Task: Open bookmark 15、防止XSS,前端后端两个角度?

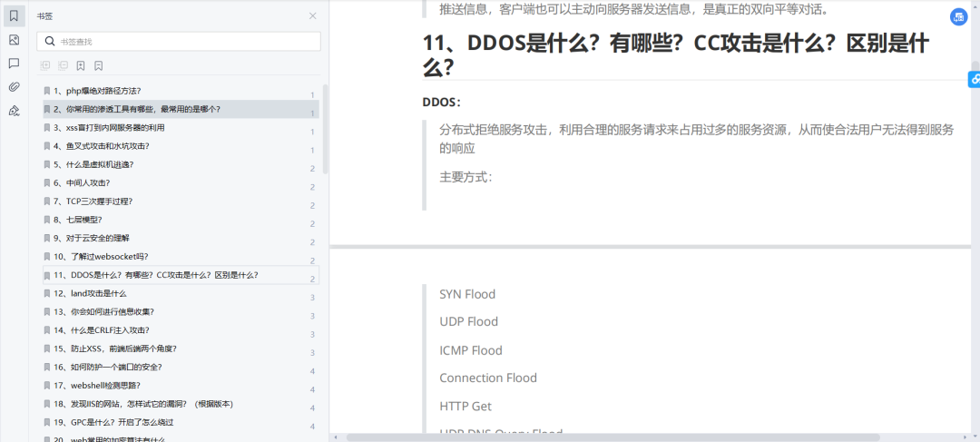Action: pos(181,349)
